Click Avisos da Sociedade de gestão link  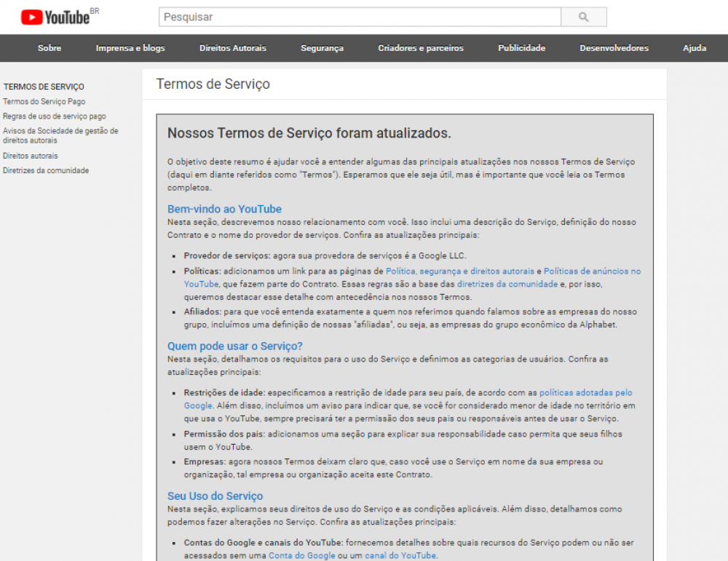tap(61, 131)
